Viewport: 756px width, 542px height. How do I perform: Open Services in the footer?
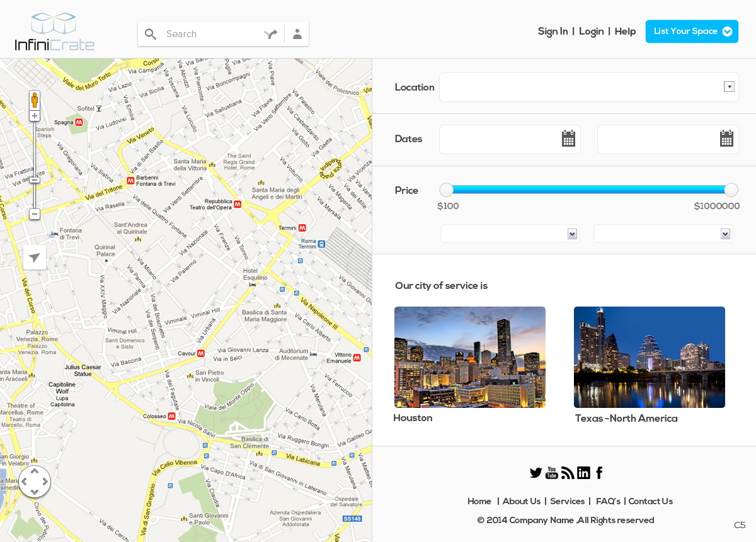click(567, 502)
